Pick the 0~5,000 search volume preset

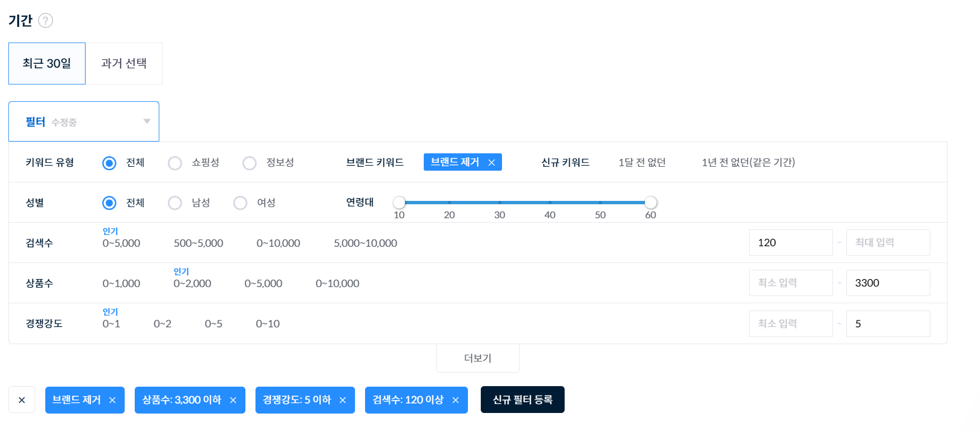click(x=121, y=243)
